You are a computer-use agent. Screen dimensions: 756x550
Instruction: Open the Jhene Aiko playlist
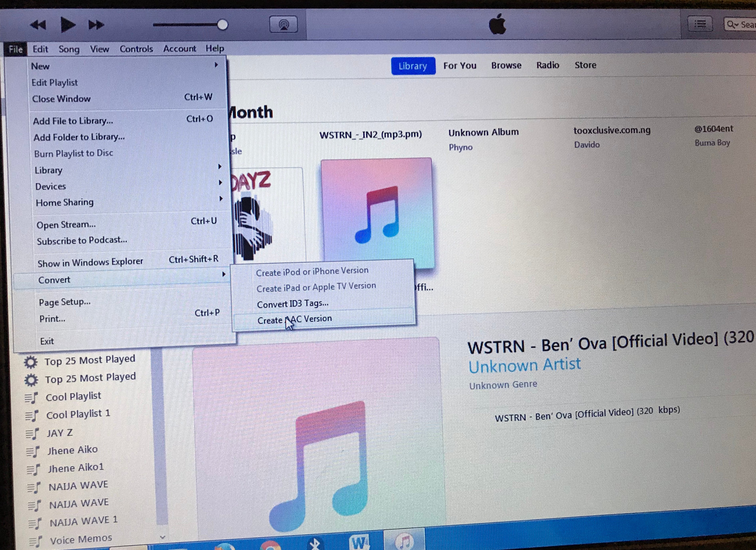pyautogui.click(x=72, y=450)
